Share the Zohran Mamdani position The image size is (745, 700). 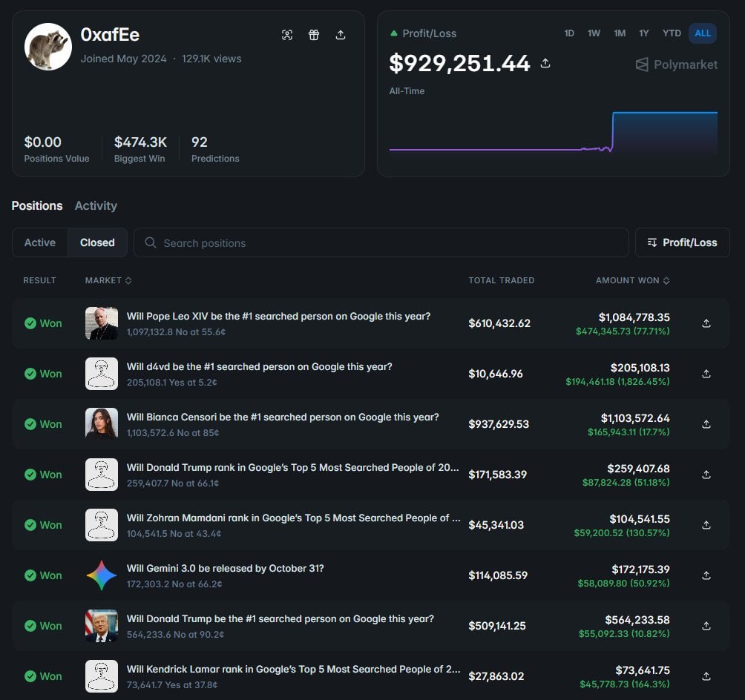706,525
